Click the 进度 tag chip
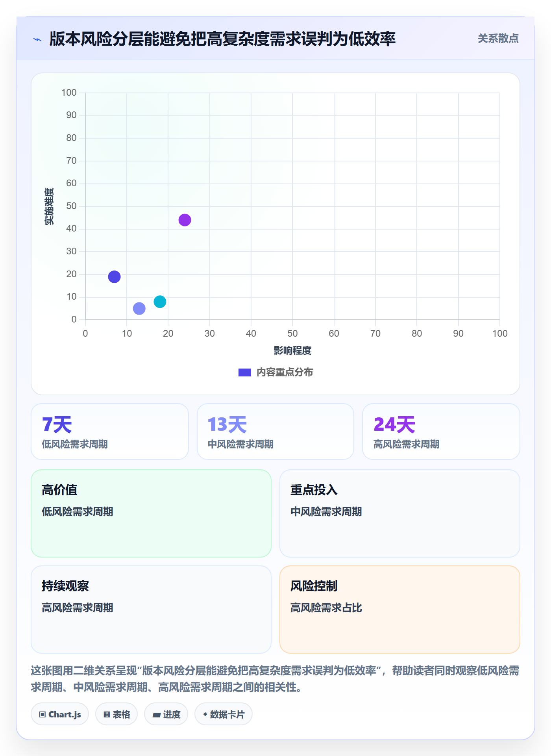Screen dimensions: 551x756 pyautogui.click(x=166, y=714)
